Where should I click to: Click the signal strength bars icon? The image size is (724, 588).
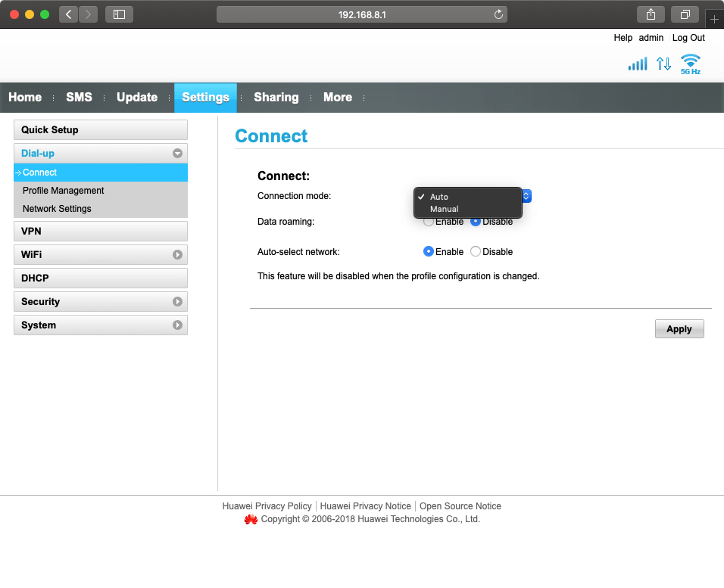tap(638, 64)
